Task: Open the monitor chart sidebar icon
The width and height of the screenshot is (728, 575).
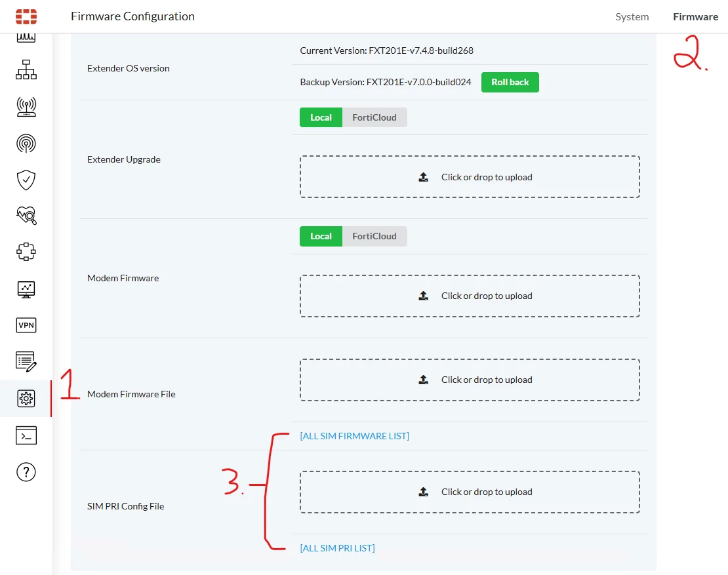Action: (x=26, y=289)
